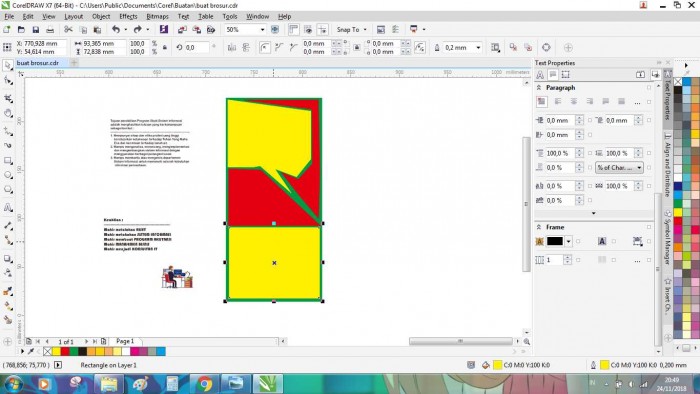Select the Text tool in toolbox
Screen dimensions: 700x394
(x=8, y=207)
